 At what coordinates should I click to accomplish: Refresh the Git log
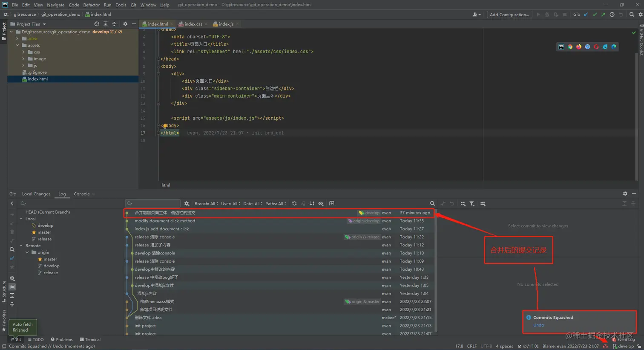pyautogui.click(x=294, y=203)
